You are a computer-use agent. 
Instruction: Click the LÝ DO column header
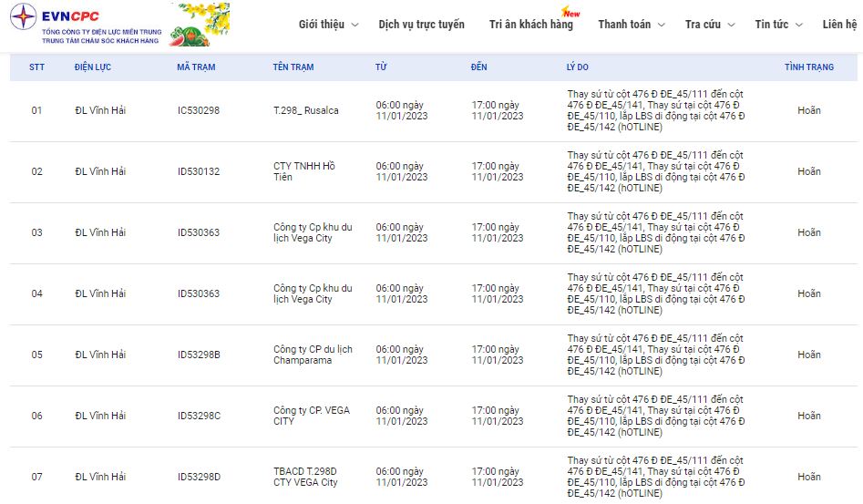pyautogui.click(x=577, y=67)
